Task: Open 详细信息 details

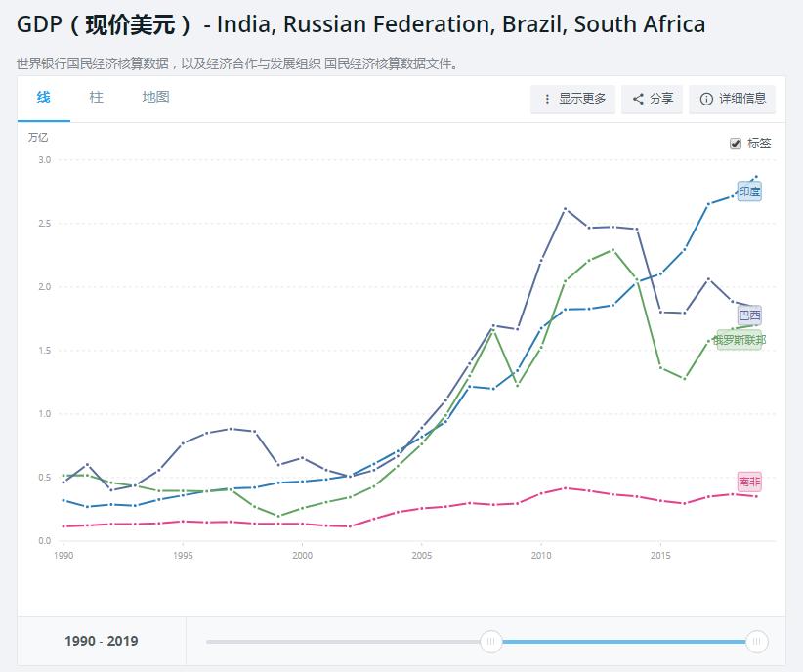Action: pos(733,99)
